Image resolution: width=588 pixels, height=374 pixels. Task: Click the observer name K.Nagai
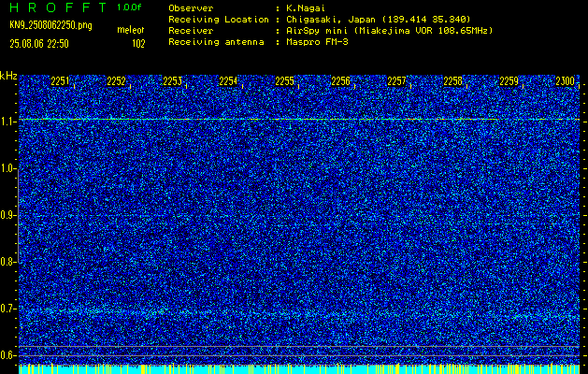pos(306,8)
